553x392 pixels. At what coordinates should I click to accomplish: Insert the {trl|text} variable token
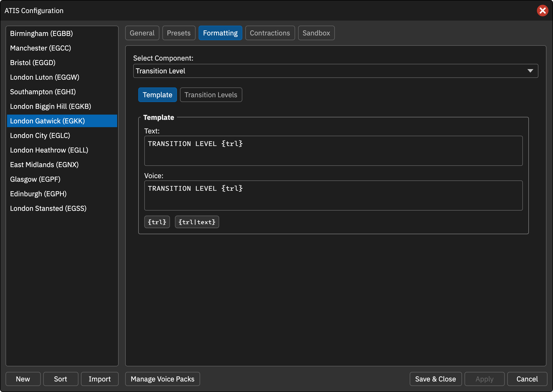click(x=197, y=222)
